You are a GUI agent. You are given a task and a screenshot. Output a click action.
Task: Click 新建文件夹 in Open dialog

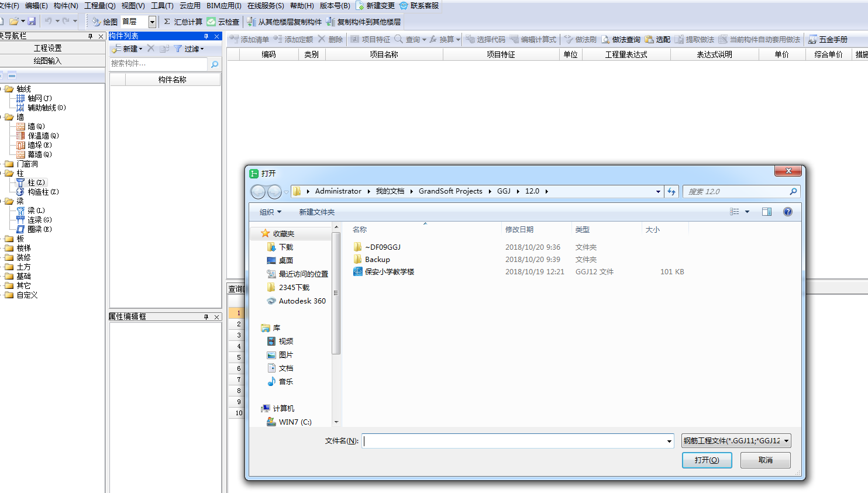317,212
